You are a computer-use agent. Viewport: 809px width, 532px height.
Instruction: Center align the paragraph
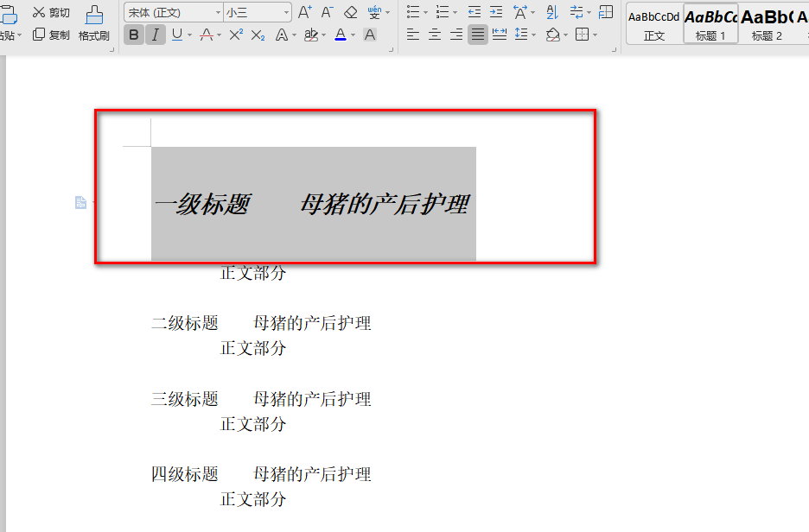(435, 35)
